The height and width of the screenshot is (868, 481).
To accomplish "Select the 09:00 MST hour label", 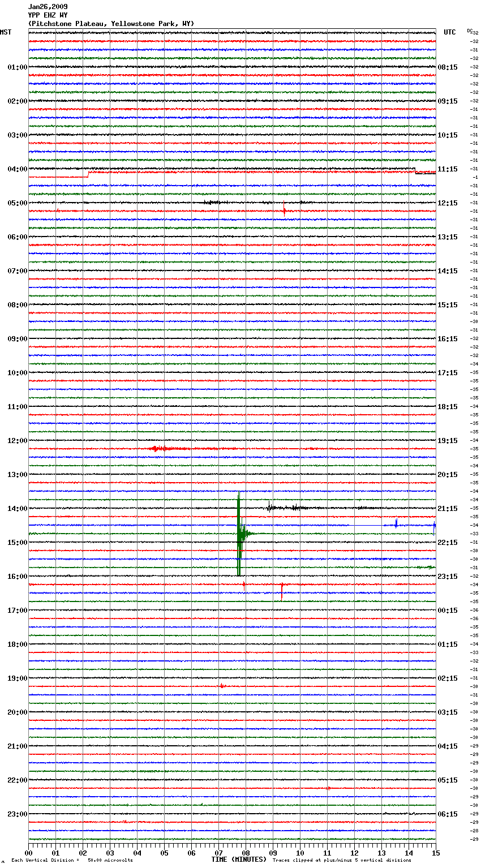I will (17, 339).
